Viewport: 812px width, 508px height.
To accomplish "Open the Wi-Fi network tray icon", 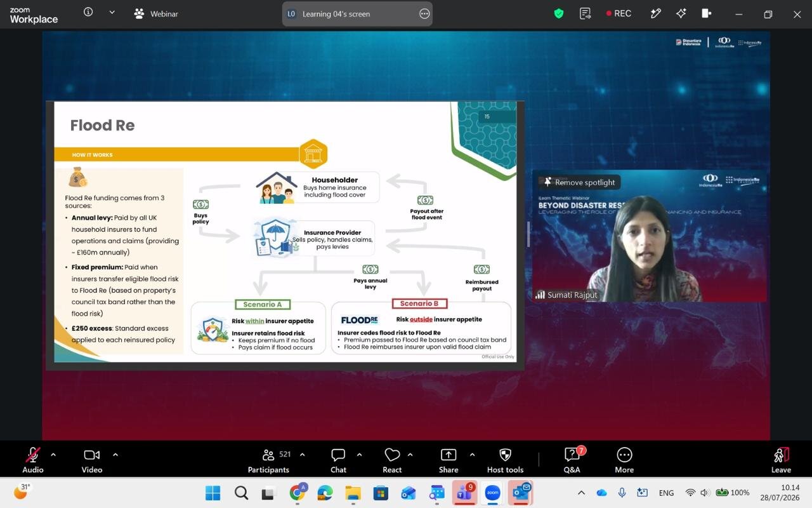I will tap(690, 493).
